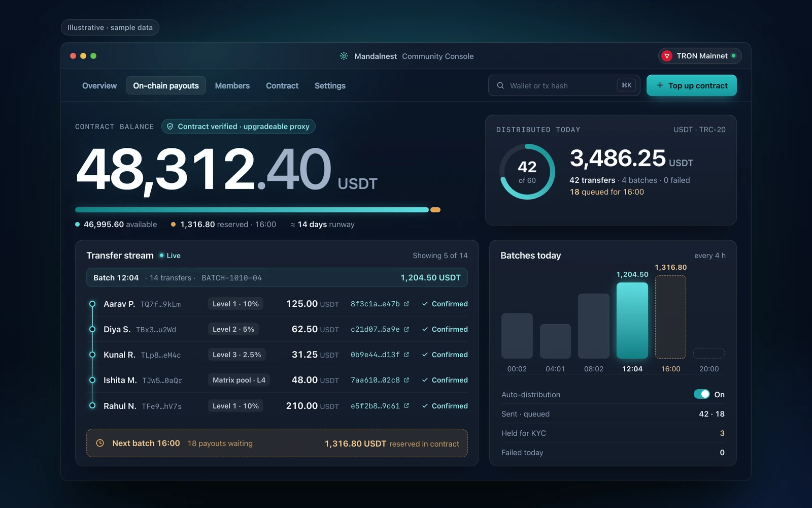Click the Failed today row
The image size is (812, 508).
tap(613, 452)
